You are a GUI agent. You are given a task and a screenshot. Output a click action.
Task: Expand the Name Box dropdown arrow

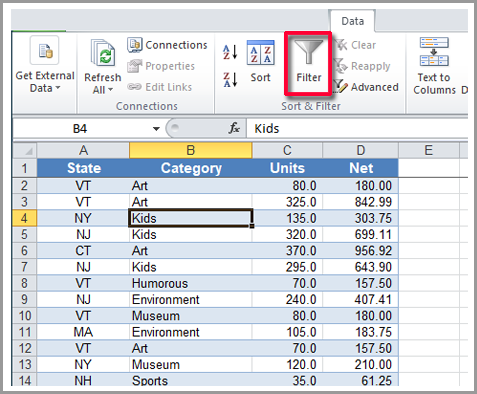[156, 129]
